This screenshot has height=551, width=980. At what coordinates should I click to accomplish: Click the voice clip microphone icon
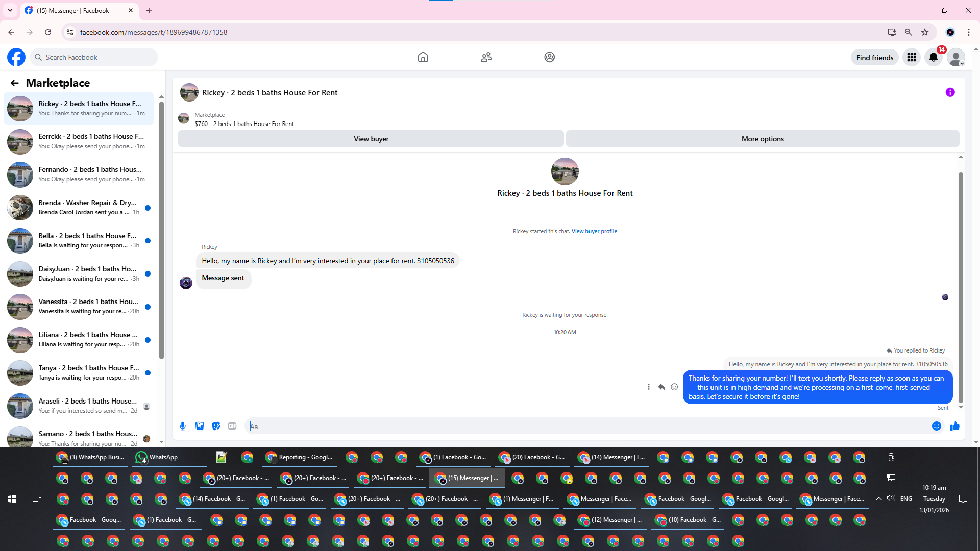point(183,426)
